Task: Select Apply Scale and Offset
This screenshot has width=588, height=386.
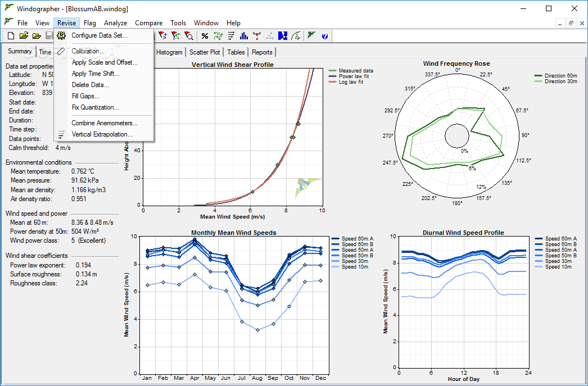Action: click(x=104, y=62)
